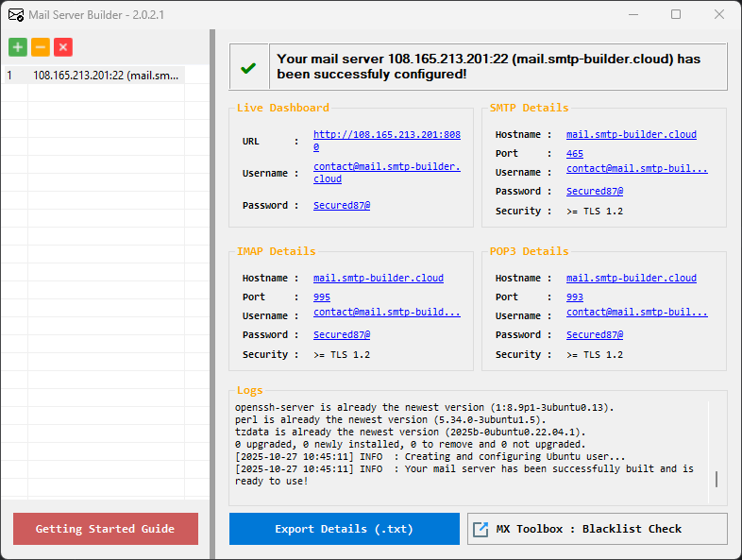
Task: Click the POP3 username link
Action: click(x=637, y=312)
